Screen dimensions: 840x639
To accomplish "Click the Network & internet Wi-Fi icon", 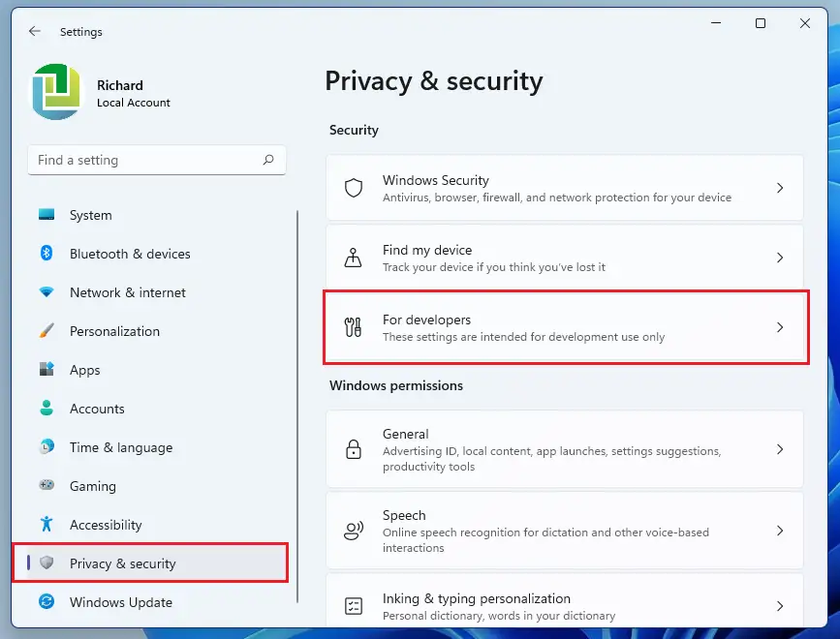I will [x=47, y=292].
